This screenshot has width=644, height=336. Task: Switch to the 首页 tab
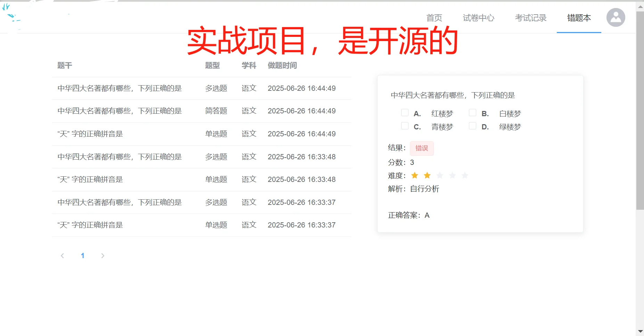coord(435,18)
